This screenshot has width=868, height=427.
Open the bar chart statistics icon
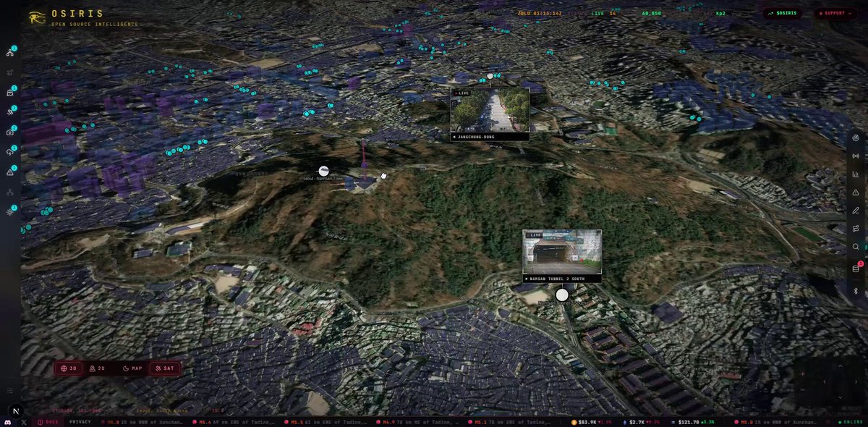[856, 174]
